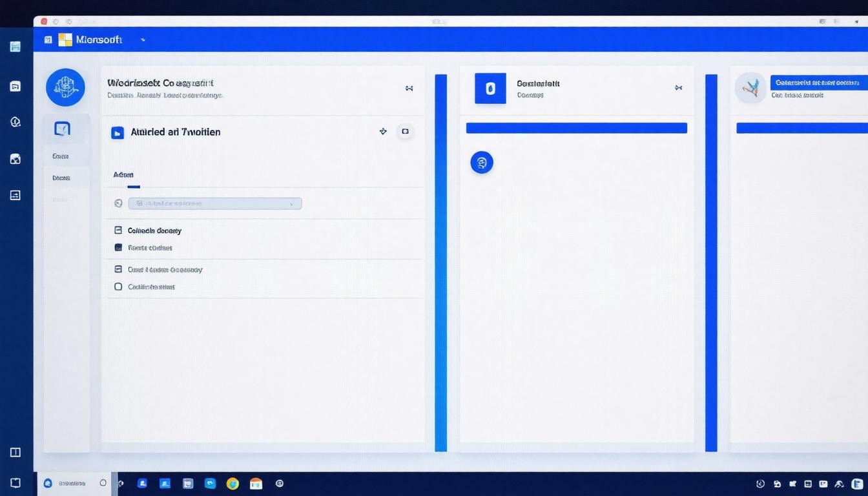
Task: Click the large circular profile avatar
Action: point(65,87)
